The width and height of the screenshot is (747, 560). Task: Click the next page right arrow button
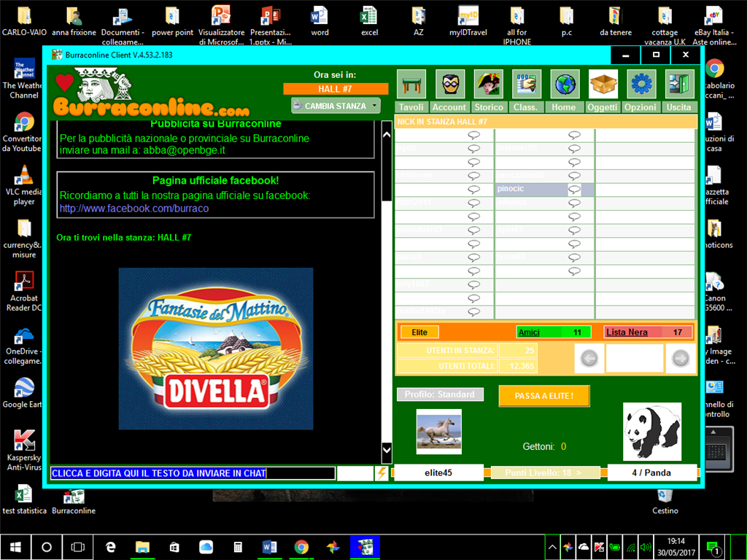coord(681,358)
